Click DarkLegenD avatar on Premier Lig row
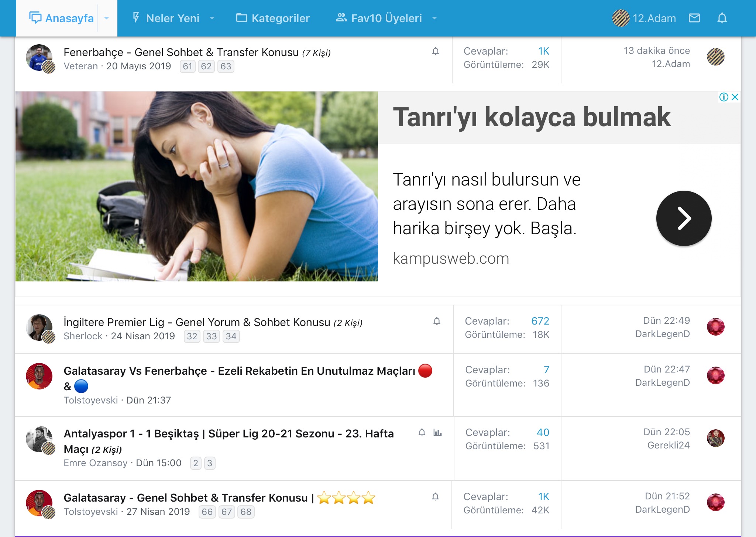The height and width of the screenshot is (537, 756). [x=715, y=327]
